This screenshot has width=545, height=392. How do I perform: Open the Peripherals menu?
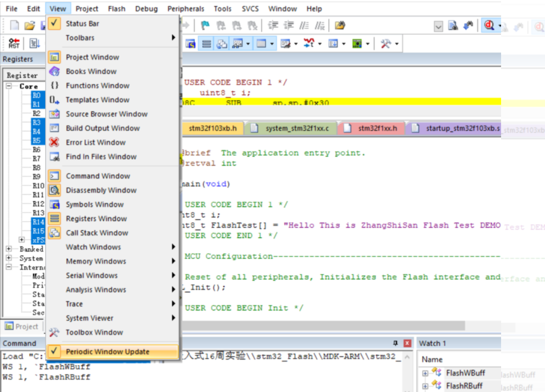(185, 9)
